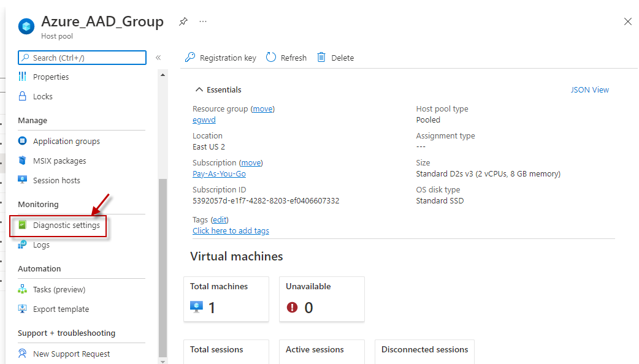Viewport: 639px width, 364px height.
Task: Open Properties menu item
Action: pos(51,77)
